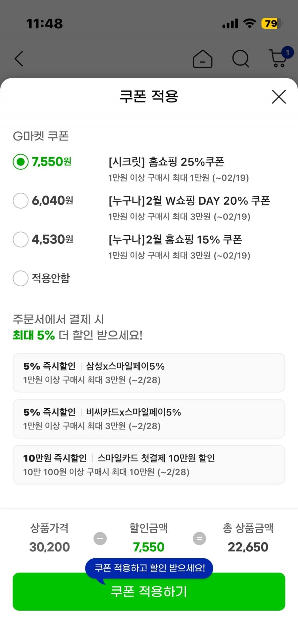The width and height of the screenshot is (298, 644).
Task: Select the 6,040원 W쇼핑 DAY coupon
Action: 21,201
